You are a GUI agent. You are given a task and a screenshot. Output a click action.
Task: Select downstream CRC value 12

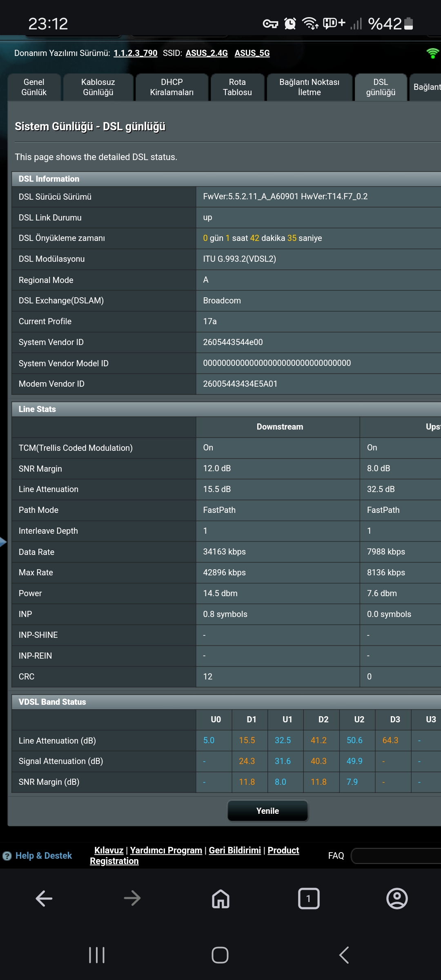[207, 677]
